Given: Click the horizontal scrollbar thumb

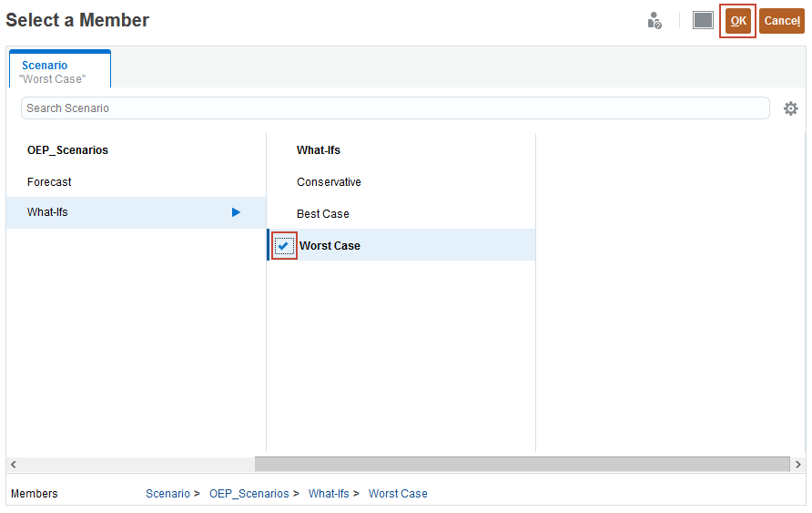Looking at the screenshot, I should tap(522, 465).
